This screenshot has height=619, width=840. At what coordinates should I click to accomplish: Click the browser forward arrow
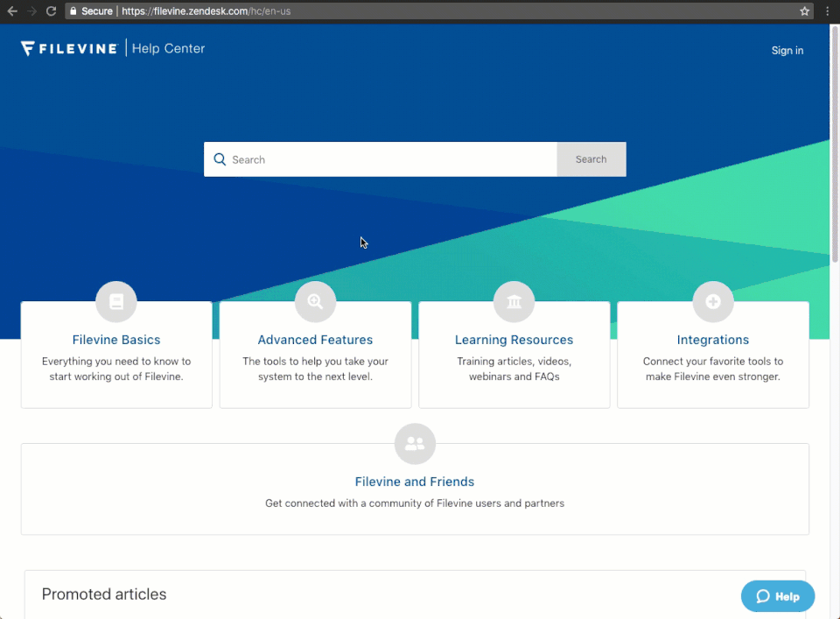point(31,11)
